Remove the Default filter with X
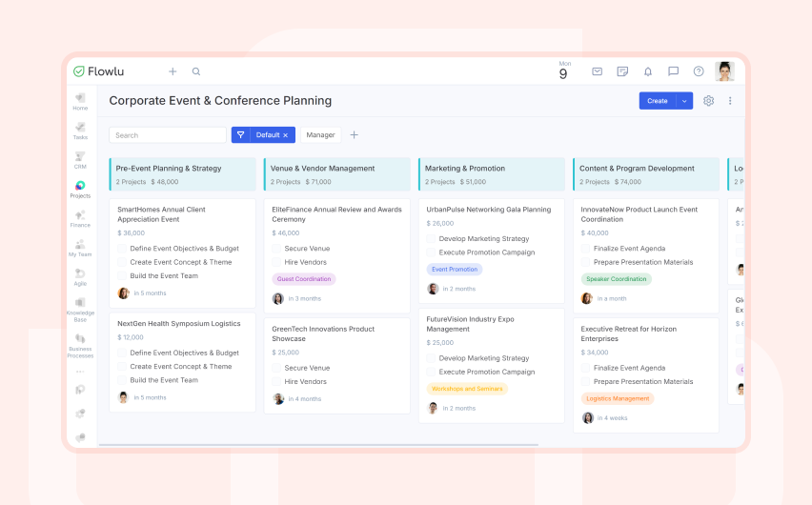812x505 pixels. [285, 135]
